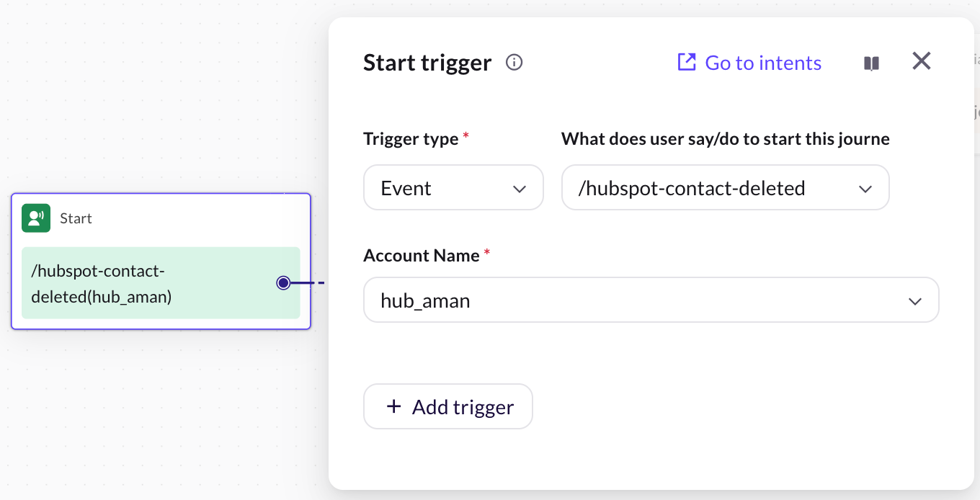Click the Start node connector dot
The width and height of the screenshot is (980, 500).
click(283, 283)
